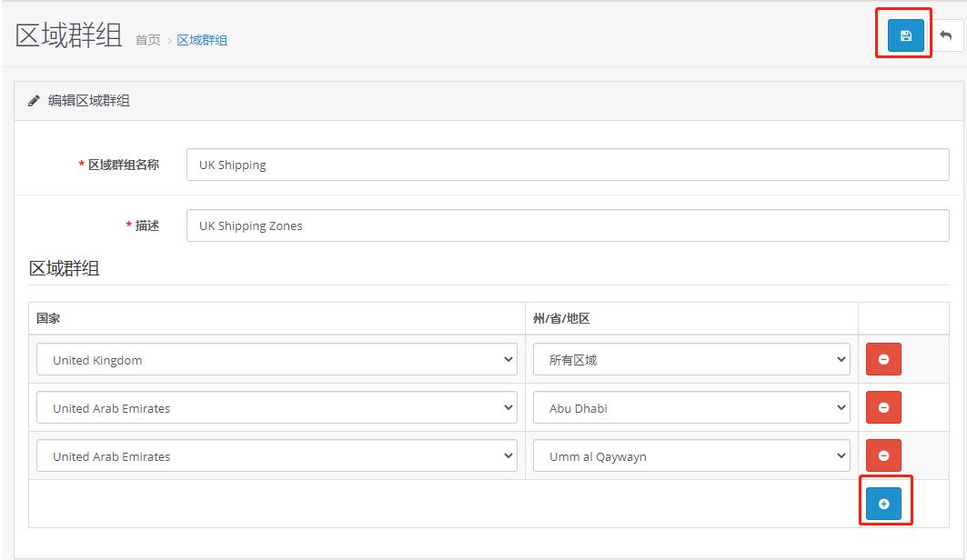Click the pencil icon beside 编辑区域群组
This screenshot has height=560, width=967.
(x=35, y=101)
